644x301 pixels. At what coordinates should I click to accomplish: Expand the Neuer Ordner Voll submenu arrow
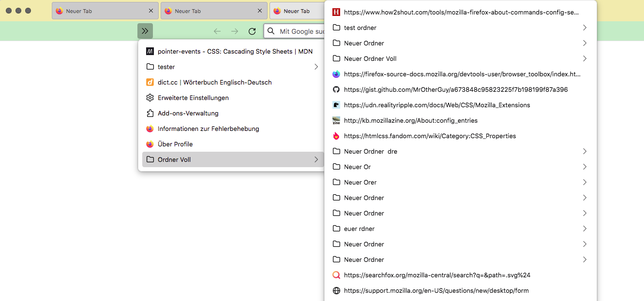[x=584, y=58]
